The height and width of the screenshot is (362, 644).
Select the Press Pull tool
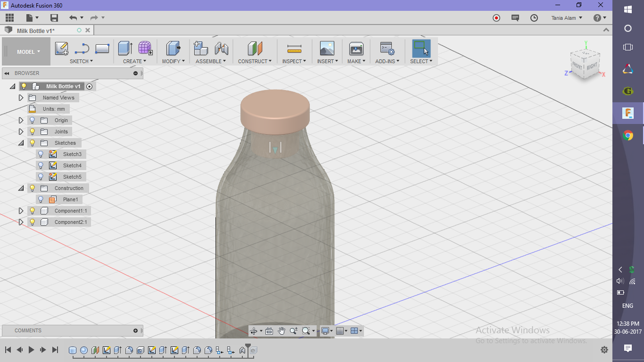(173, 49)
